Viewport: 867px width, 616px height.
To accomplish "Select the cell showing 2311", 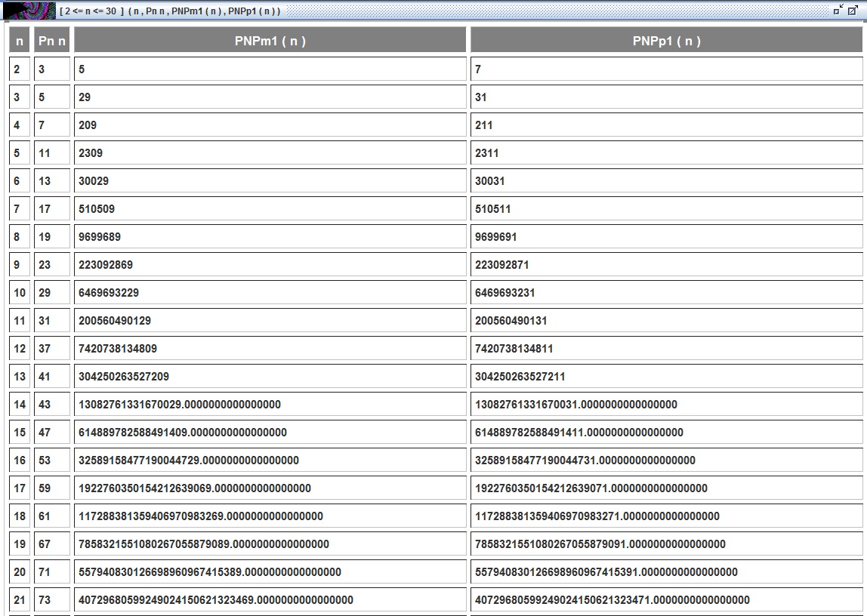I will 666,153.
